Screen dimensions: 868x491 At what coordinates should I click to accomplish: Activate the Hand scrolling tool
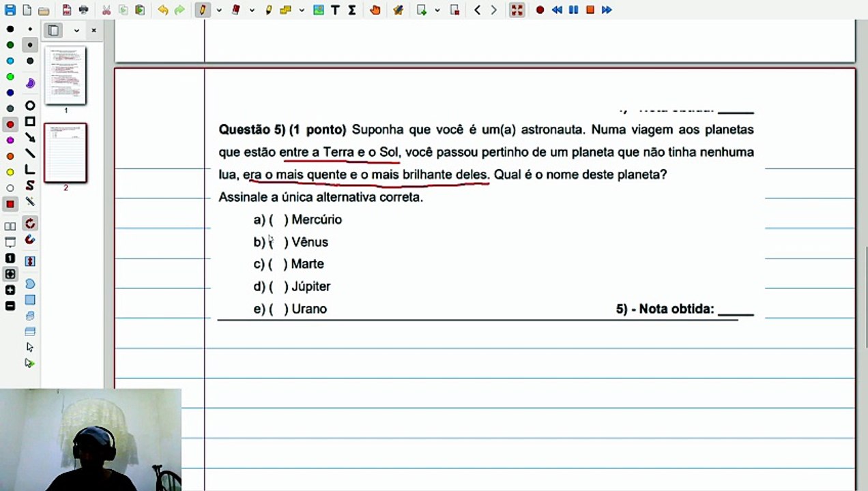(x=375, y=10)
